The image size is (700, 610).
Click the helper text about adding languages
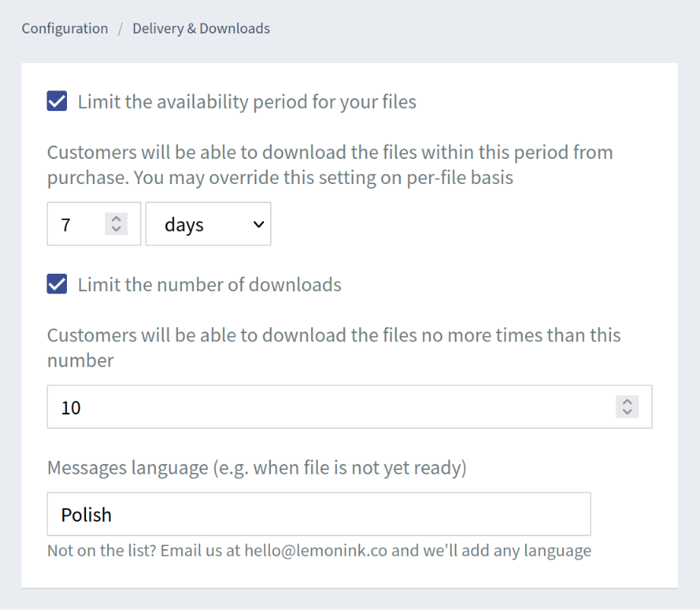click(320, 550)
